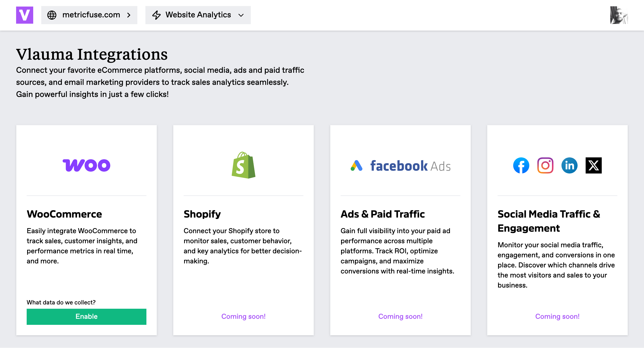
Task: Open the user profile avatar menu
Action: pos(619,15)
